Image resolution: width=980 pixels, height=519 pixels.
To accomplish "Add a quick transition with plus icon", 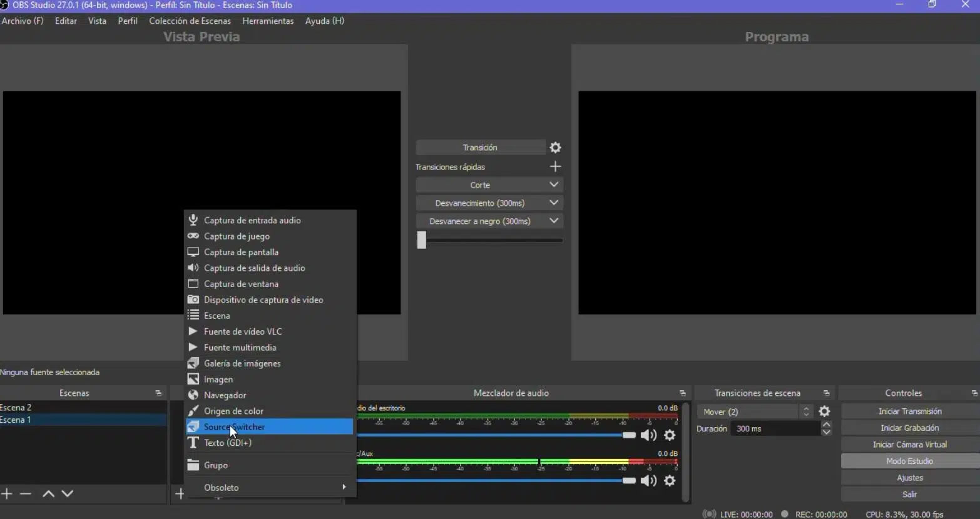I will coord(555,167).
